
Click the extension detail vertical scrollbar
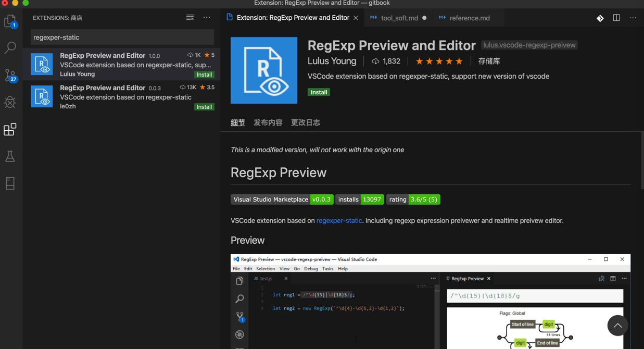point(642,160)
